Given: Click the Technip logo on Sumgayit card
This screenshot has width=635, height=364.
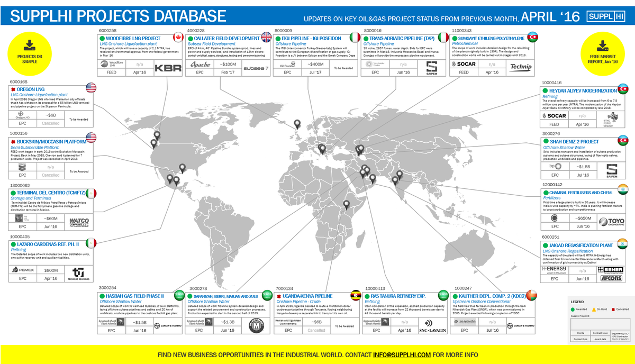Looking at the screenshot, I should [x=521, y=67].
